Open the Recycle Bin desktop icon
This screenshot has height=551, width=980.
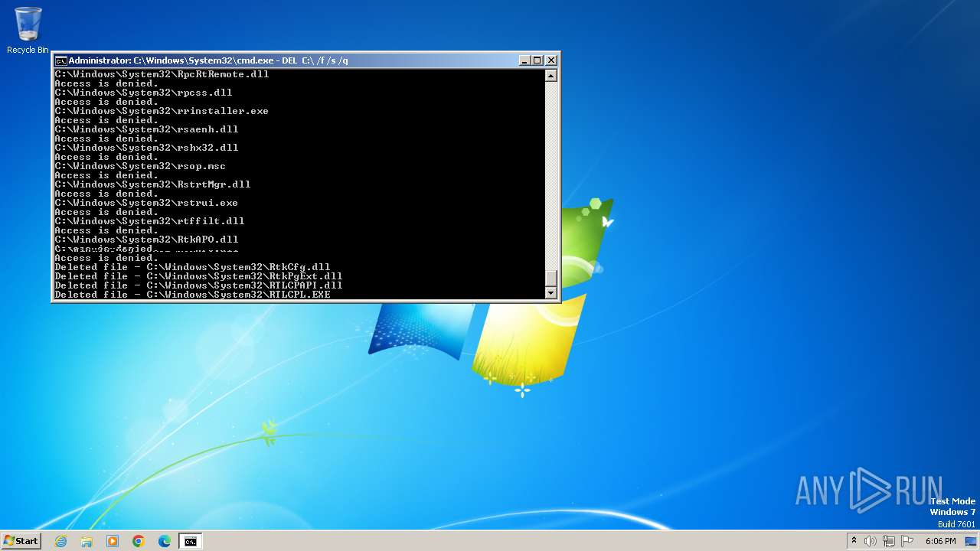coord(28,31)
